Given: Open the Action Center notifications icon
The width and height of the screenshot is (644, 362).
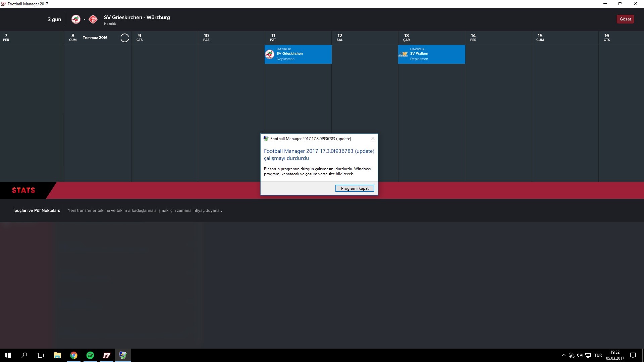Looking at the screenshot, I should coord(633,355).
